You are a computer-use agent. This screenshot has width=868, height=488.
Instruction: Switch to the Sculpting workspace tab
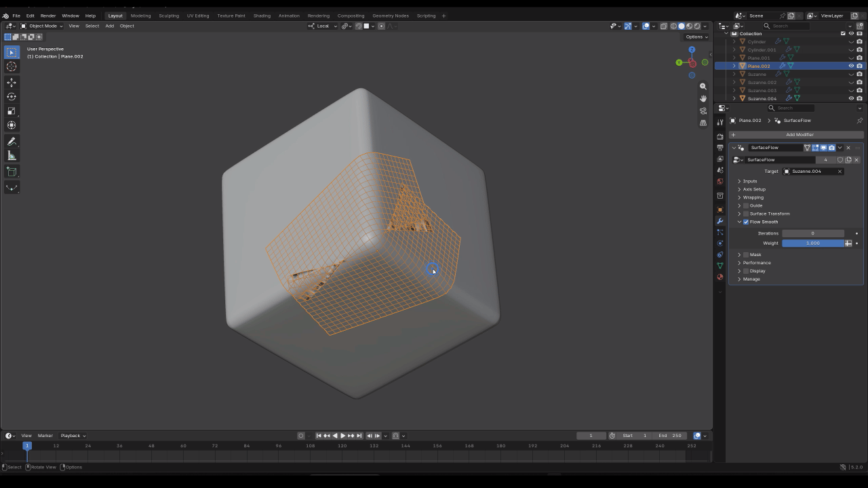pyautogui.click(x=169, y=16)
